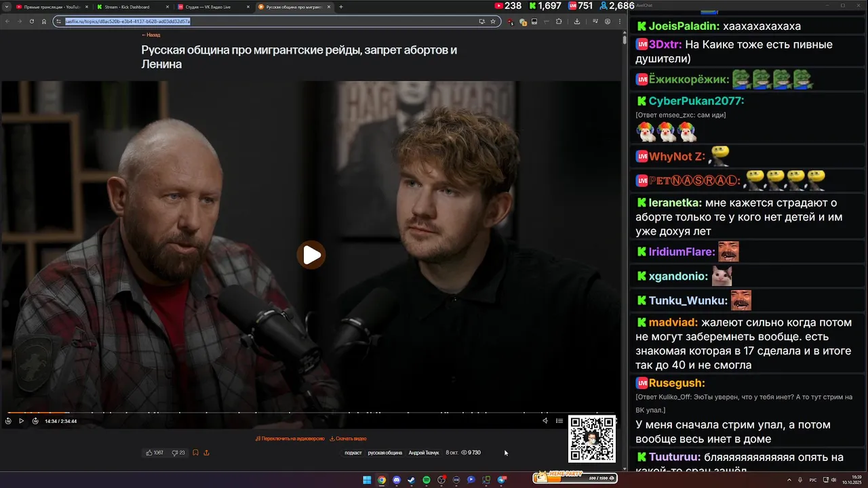Open the chapters list icon in player
Image resolution: width=868 pixels, height=488 pixels.
[x=559, y=421]
